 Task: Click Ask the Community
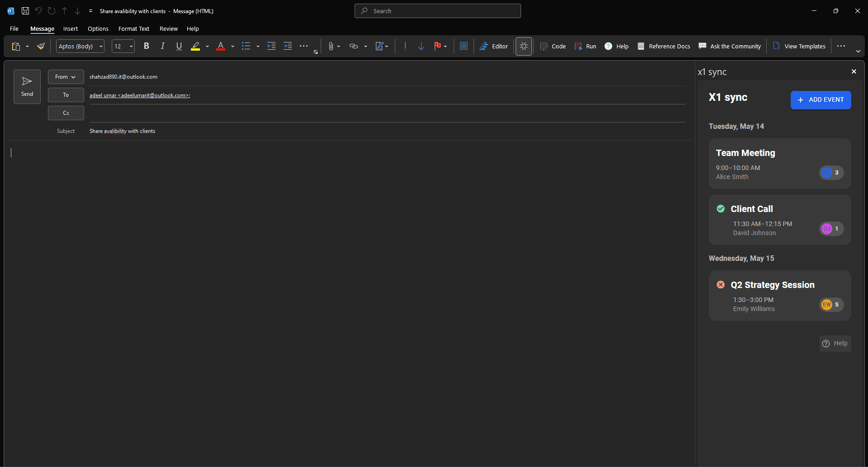pyautogui.click(x=730, y=46)
